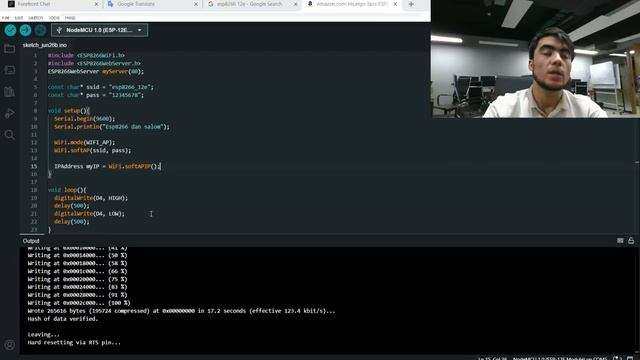Click the 'Leaving...' output line
Image resolution: width=640 pixels, height=360 pixels.
(x=43, y=335)
